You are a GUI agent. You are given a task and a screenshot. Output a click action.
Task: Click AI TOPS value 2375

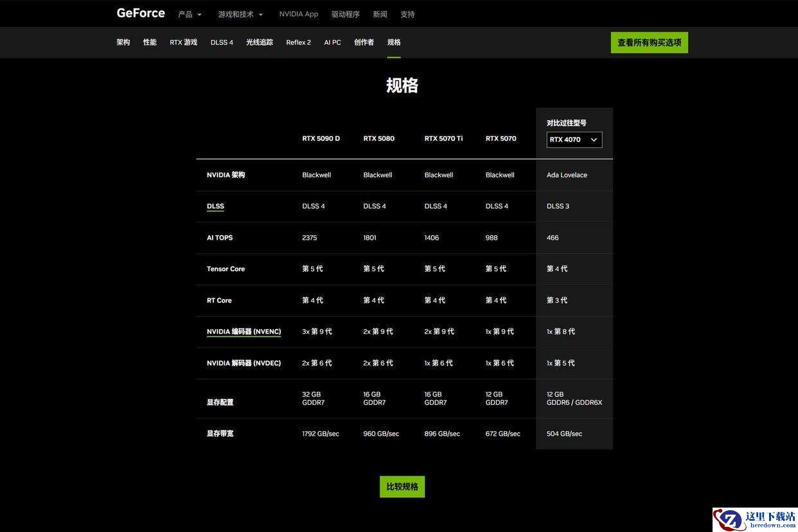pyautogui.click(x=309, y=238)
